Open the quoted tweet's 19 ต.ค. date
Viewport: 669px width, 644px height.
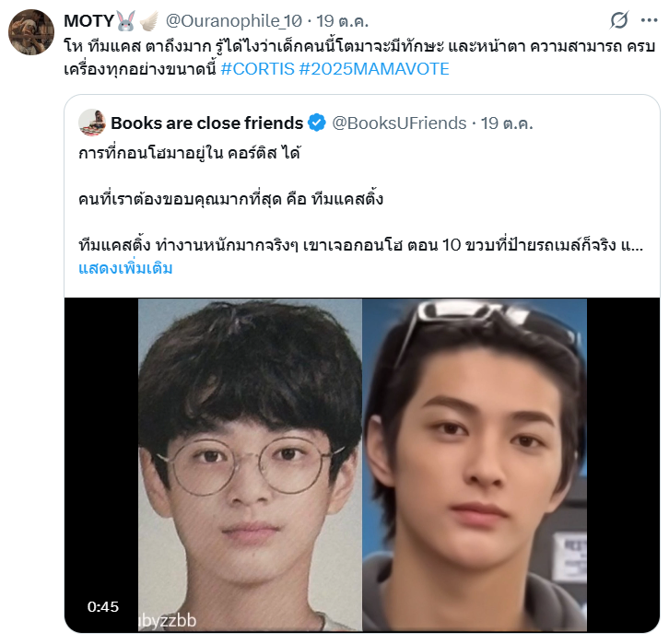(507, 123)
